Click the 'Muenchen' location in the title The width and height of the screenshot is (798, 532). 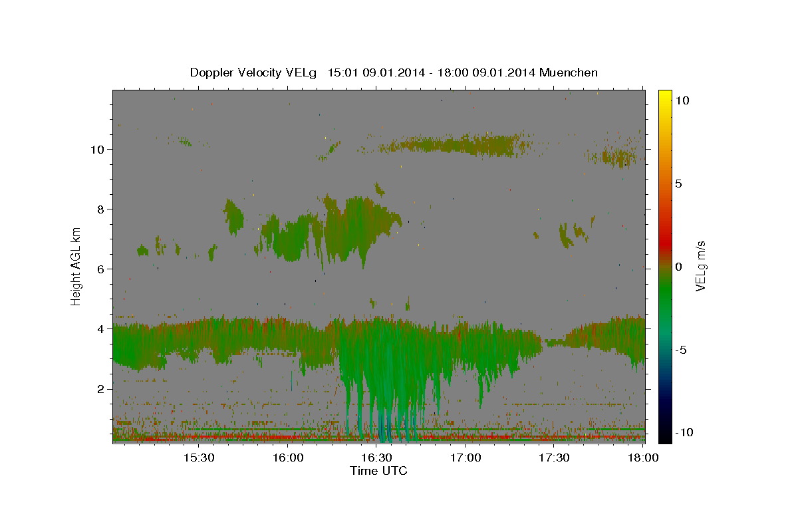coord(569,72)
